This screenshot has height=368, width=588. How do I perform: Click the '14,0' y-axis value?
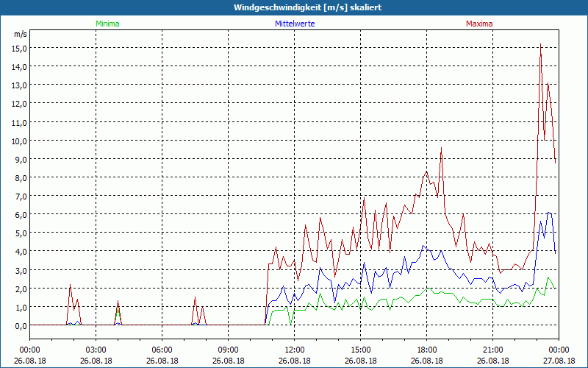point(19,67)
